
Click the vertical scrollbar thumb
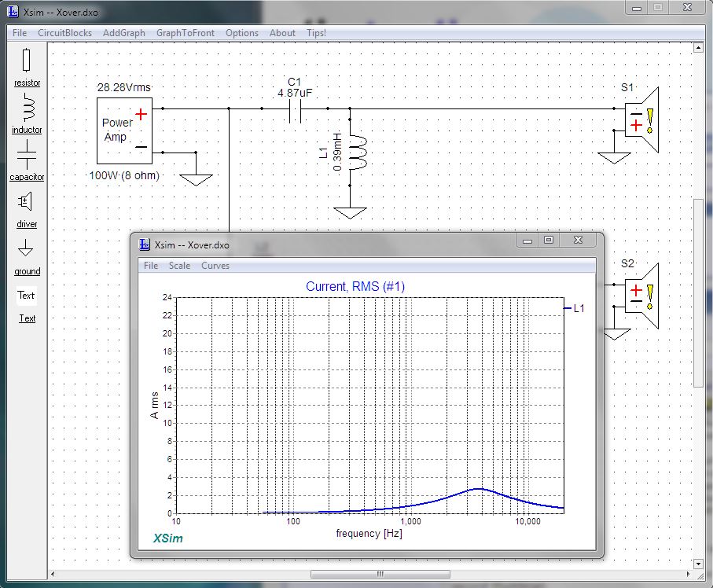[698, 293]
